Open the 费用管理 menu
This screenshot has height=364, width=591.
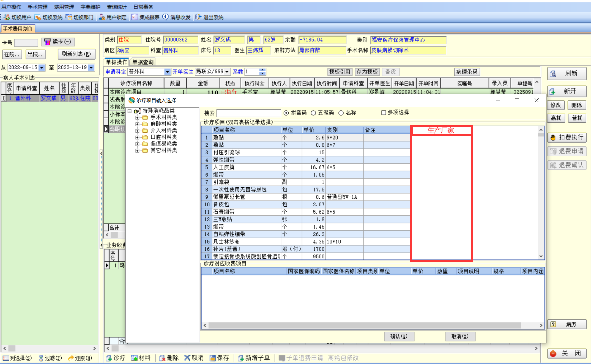[64, 7]
